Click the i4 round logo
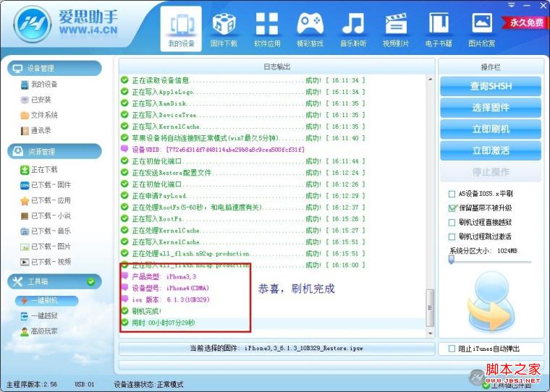550x392 pixels. pos(32,24)
